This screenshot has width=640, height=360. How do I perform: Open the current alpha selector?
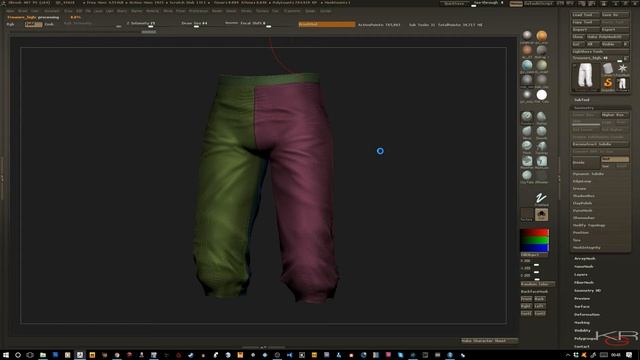coord(542,214)
